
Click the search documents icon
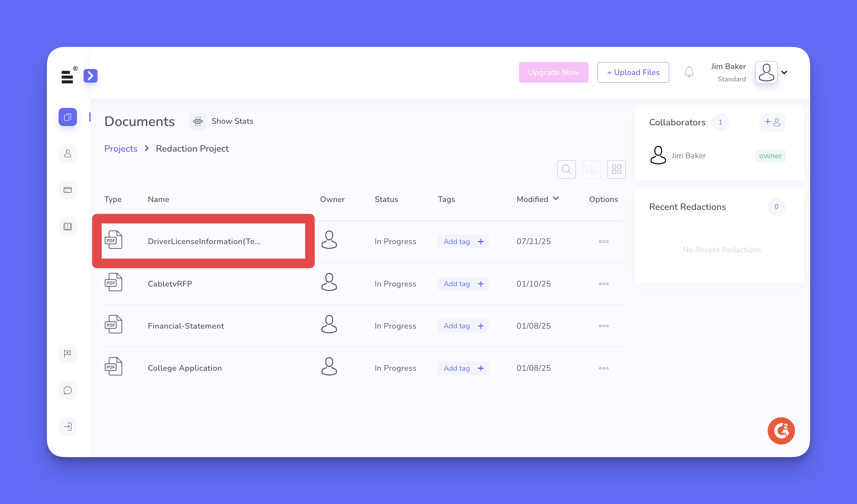click(566, 169)
